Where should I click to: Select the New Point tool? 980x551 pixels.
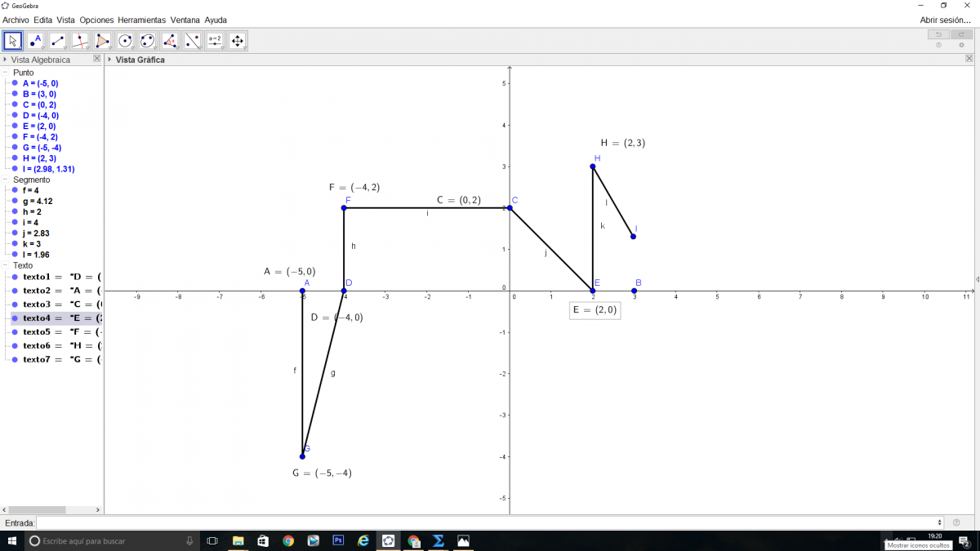click(35, 40)
